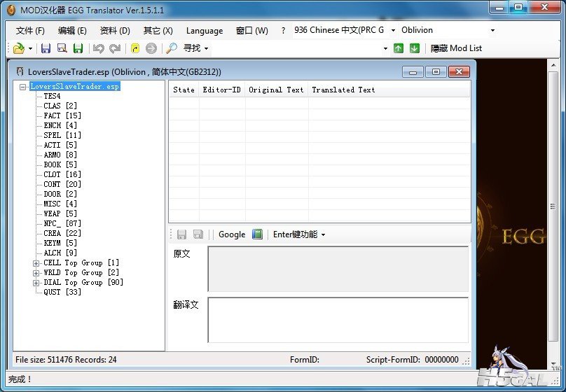
Task: Click the Google translate button
Action: click(232, 234)
